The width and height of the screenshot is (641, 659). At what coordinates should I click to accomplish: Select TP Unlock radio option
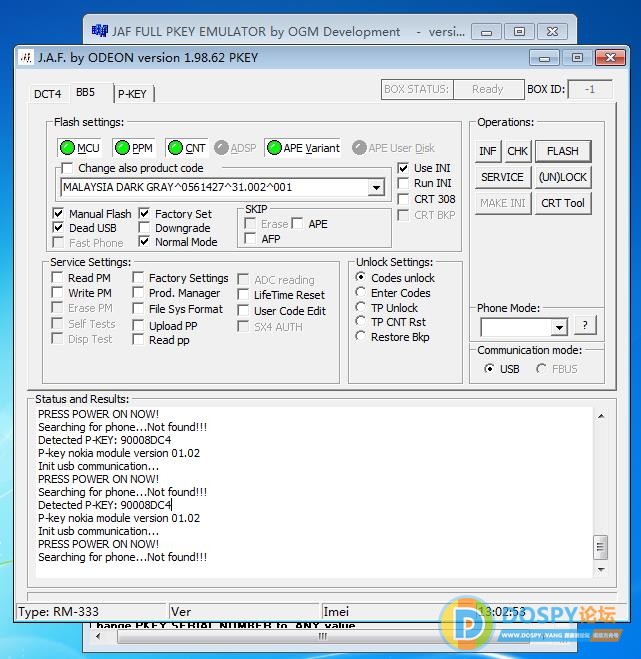coord(360,307)
